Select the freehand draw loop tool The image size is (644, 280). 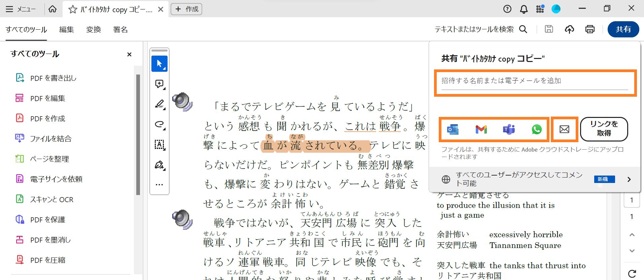pyautogui.click(x=159, y=124)
